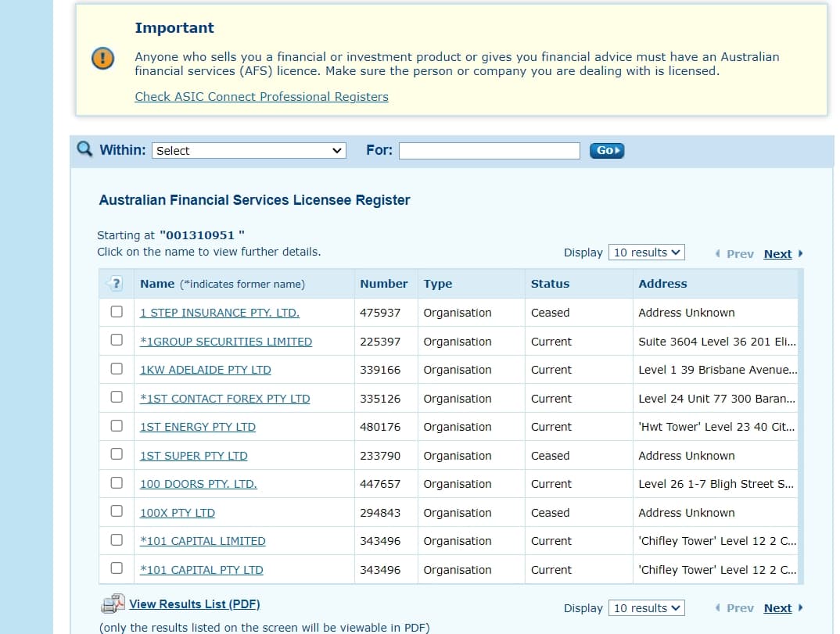Go to Next page using top link
This screenshot has width=840, height=634.
coord(777,254)
